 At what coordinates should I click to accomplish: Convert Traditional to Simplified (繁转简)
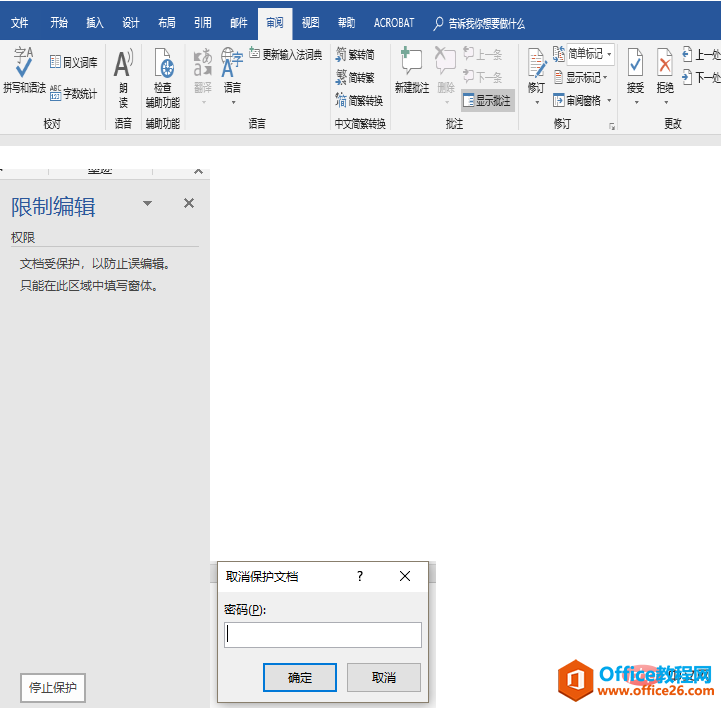coord(355,55)
